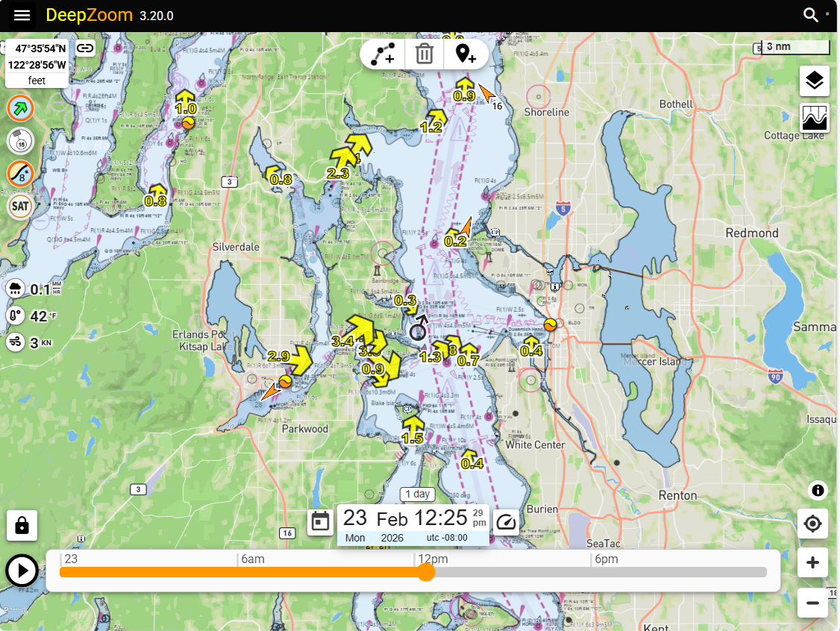The width and height of the screenshot is (840, 631).
Task: Toggle the green currents arrow overlay
Action: (21, 108)
